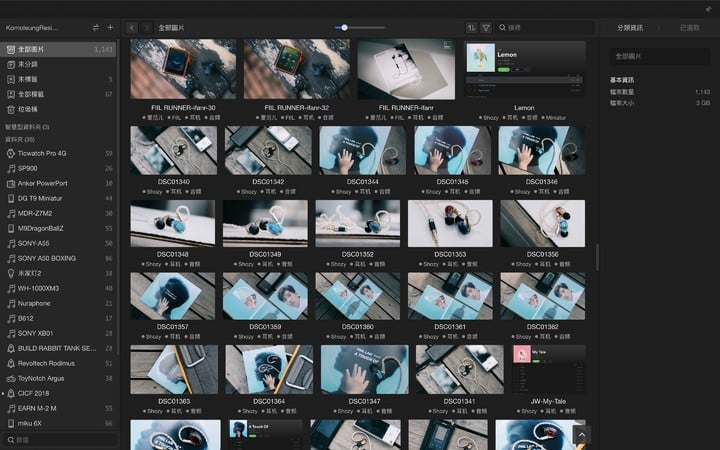Click the music icon of MDR-Z7M2
Screen dimensions: 720x450
(11, 214)
